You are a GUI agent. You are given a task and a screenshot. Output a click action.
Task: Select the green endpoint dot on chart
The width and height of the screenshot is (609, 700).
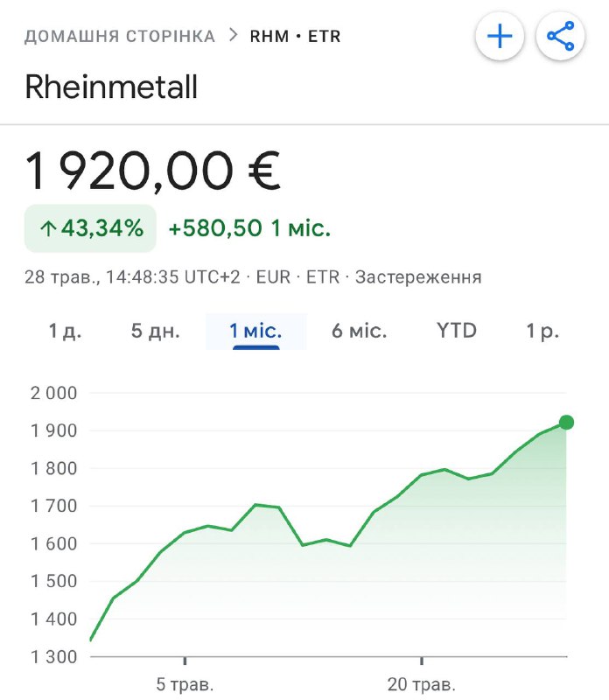coord(566,422)
